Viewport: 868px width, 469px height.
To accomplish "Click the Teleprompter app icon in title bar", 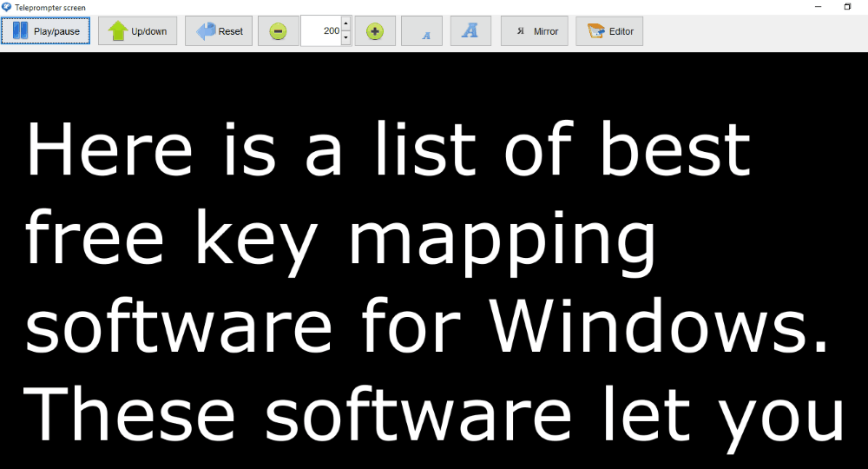I will pos(7,7).
